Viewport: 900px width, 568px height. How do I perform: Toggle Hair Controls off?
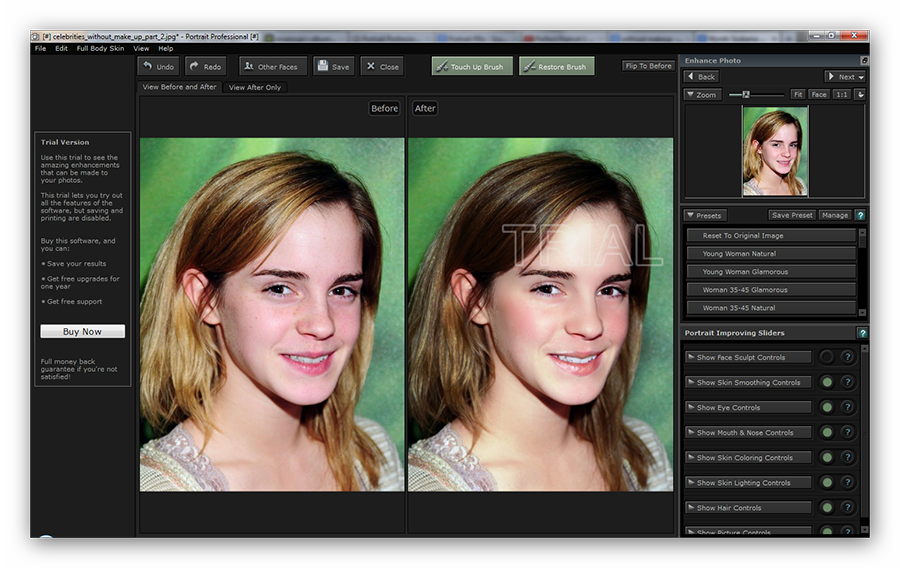coord(827,507)
